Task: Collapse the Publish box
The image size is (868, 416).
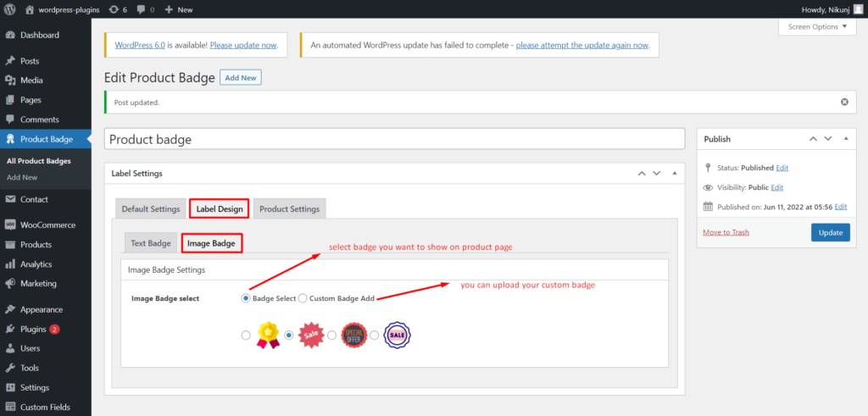Action: click(845, 139)
